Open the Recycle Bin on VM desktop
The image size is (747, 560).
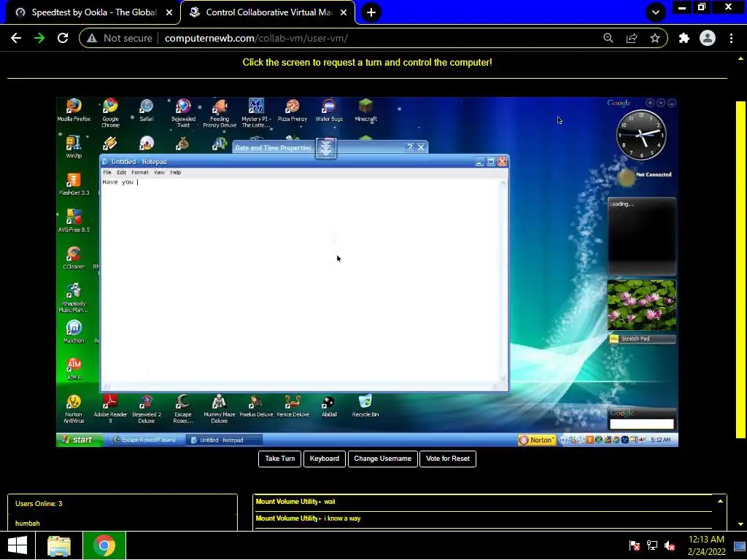[365, 405]
